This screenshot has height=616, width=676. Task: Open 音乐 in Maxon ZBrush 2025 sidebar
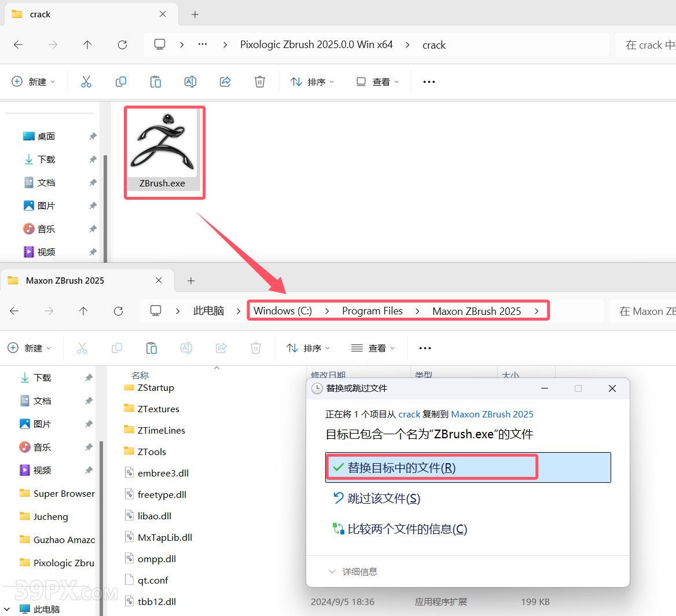pos(42,448)
